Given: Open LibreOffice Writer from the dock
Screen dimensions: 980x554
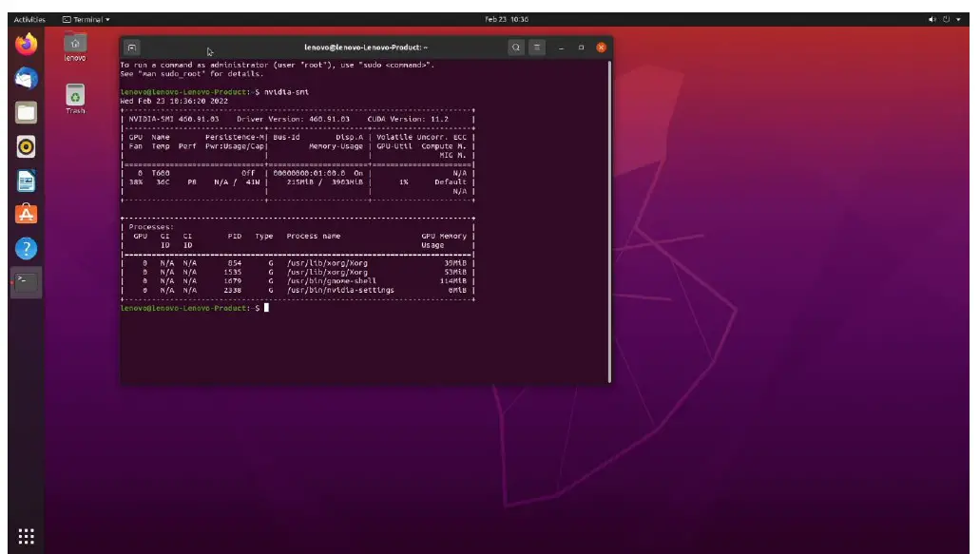Looking at the screenshot, I should click(x=29, y=181).
